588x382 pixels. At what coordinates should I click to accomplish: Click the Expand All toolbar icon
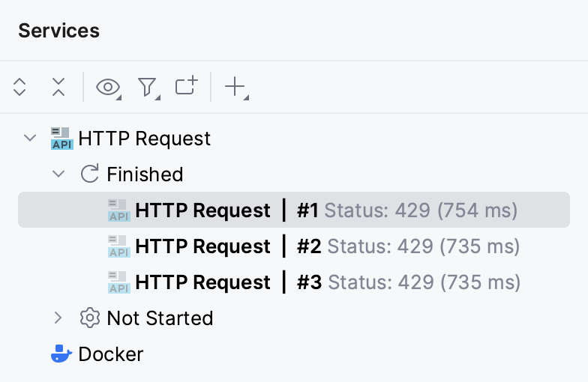[20, 88]
